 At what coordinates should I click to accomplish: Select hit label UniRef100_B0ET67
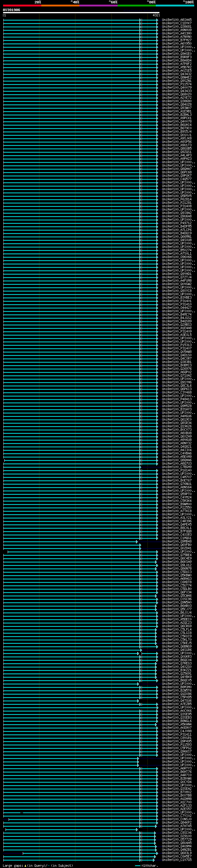tap(177, 481)
